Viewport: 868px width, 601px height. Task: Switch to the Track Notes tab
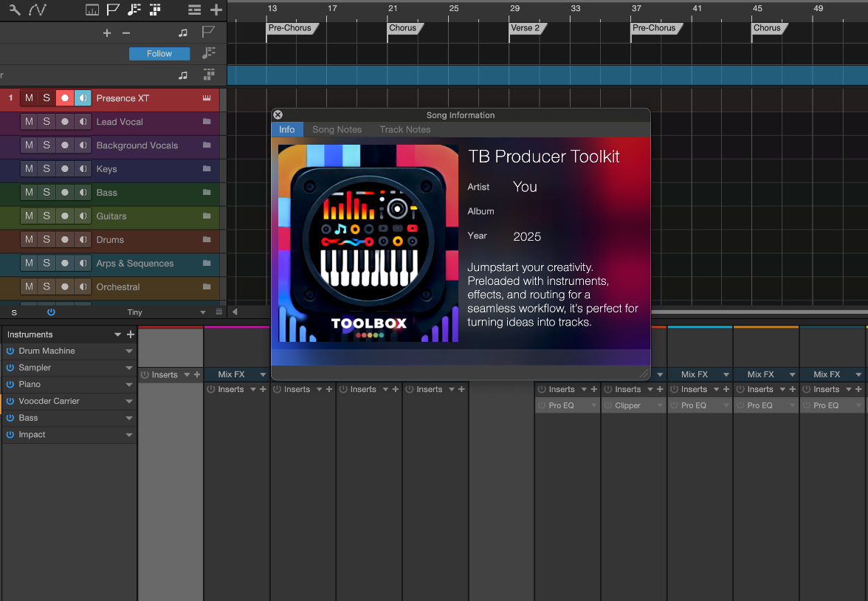tap(404, 129)
